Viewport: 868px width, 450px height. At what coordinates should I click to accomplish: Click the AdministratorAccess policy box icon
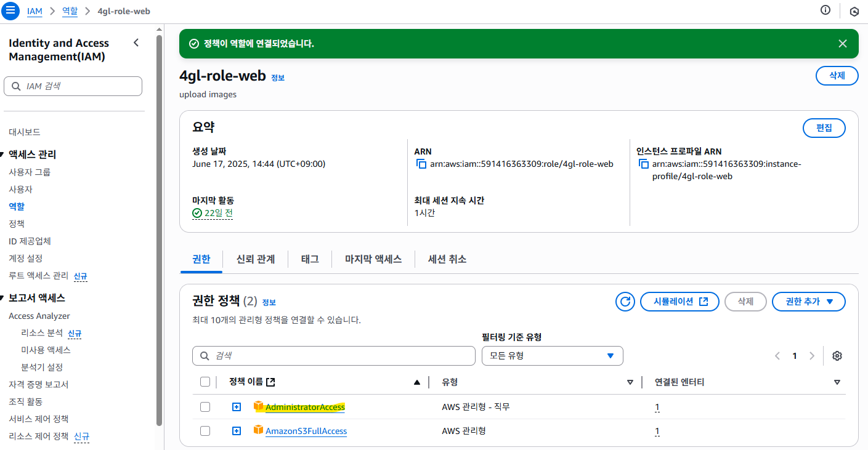pyautogui.click(x=259, y=406)
